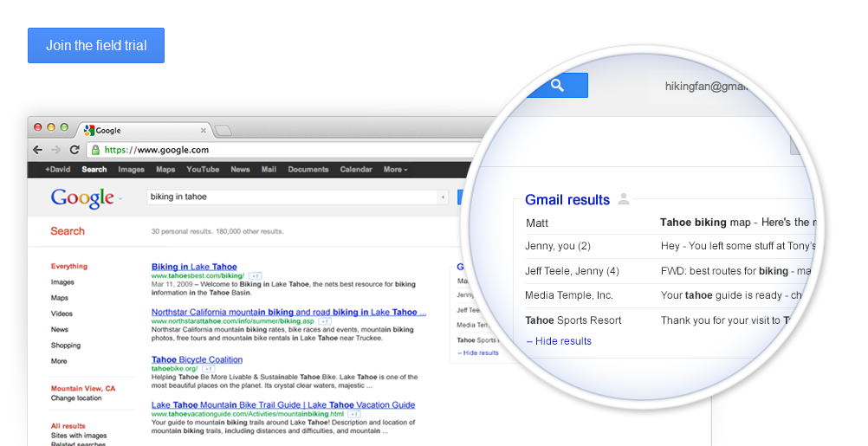The image size is (868, 446).
Task: Select News filter in left sidebar
Action: [x=60, y=329]
